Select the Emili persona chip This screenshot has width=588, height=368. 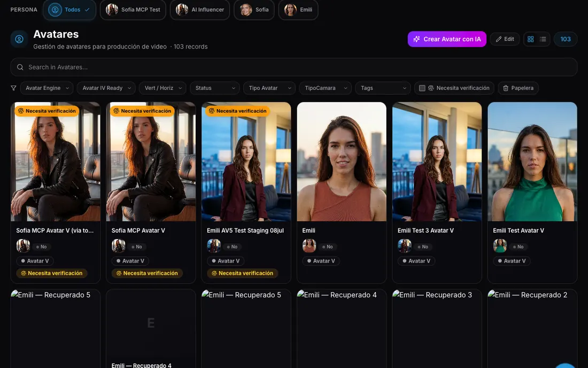[298, 10]
